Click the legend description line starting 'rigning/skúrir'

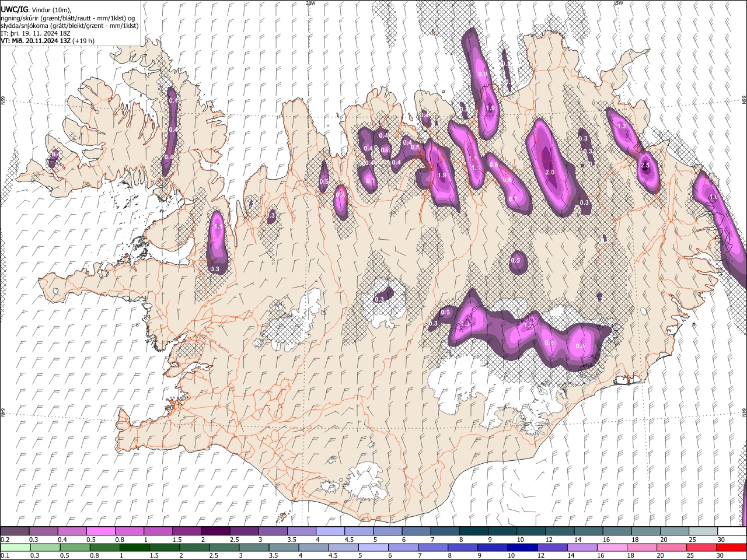pos(67,17)
